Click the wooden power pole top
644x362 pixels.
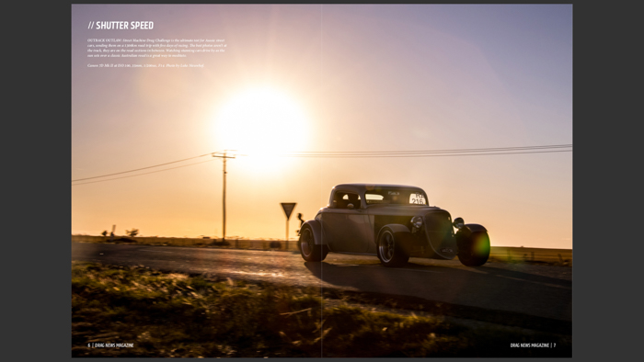point(224,155)
